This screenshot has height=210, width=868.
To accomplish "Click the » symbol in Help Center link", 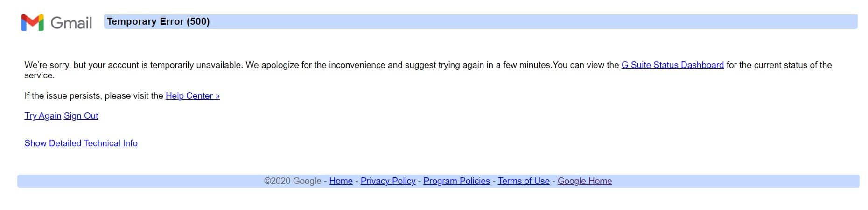I will (x=217, y=96).
